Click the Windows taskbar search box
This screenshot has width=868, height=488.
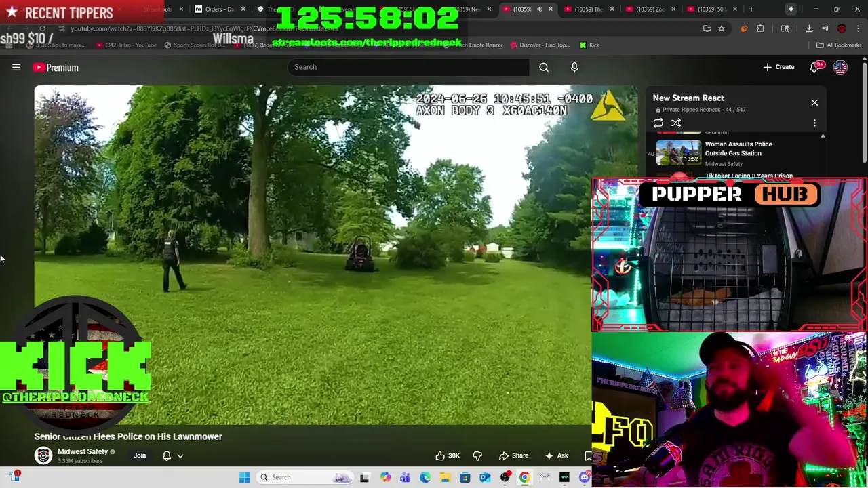click(x=305, y=477)
